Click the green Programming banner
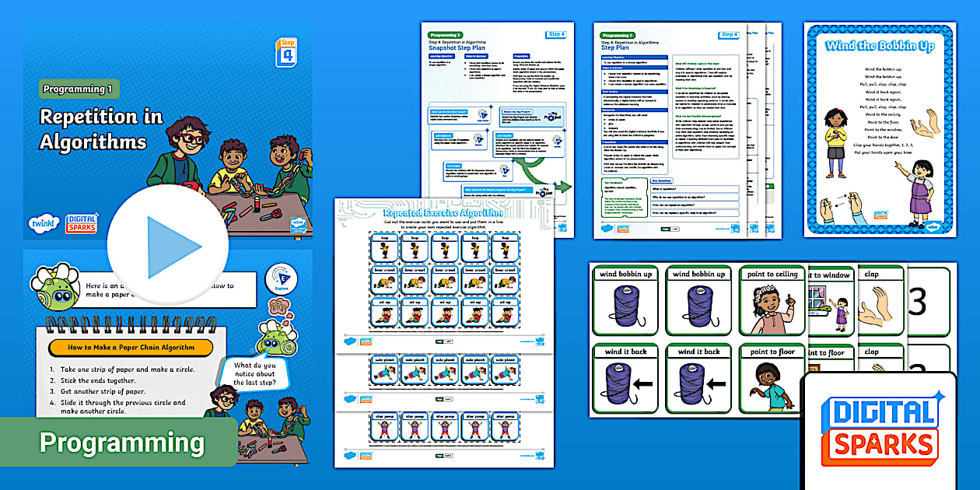The width and height of the screenshot is (980, 490). tap(121, 443)
